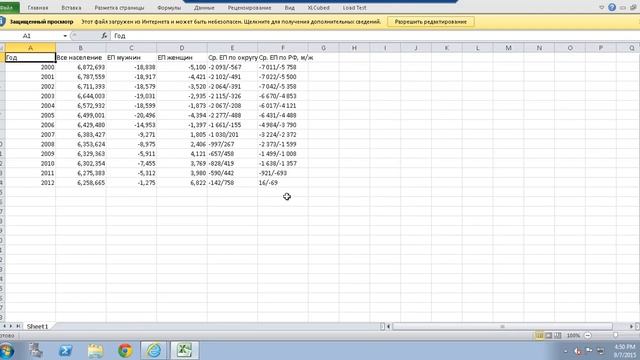Open the XLCubed ribbon tab
Viewport: 640px width, 360px height.
point(318,8)
